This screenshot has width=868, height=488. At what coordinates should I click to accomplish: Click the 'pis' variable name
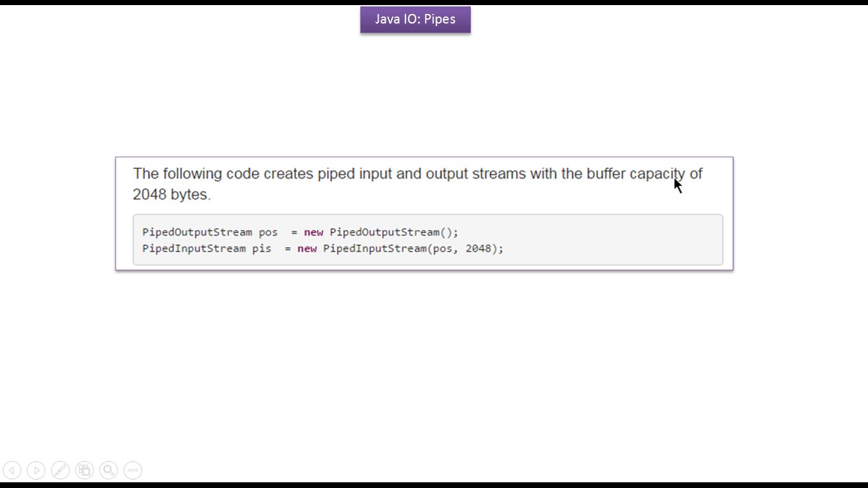(x=262, y=248)
